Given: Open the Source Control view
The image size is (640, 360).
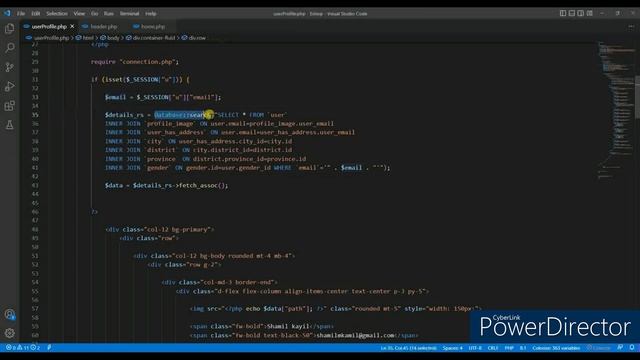Looking at the screenshot, I should 9,67.
